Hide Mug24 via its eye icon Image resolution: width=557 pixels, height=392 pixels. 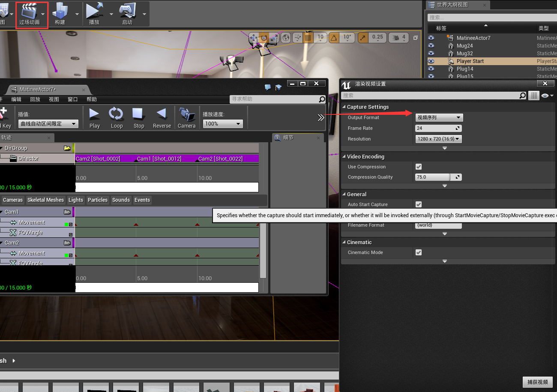pos(431,45)
